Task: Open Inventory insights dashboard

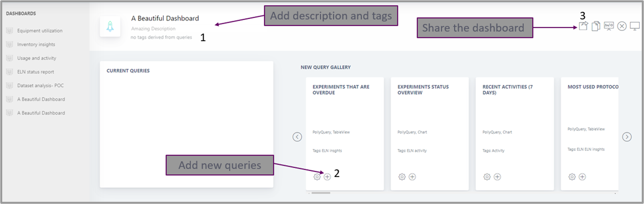Action: tap(36, 45)
